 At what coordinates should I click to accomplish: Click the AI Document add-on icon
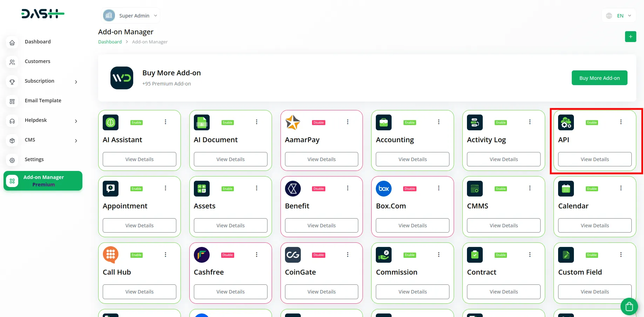(202, 122)
